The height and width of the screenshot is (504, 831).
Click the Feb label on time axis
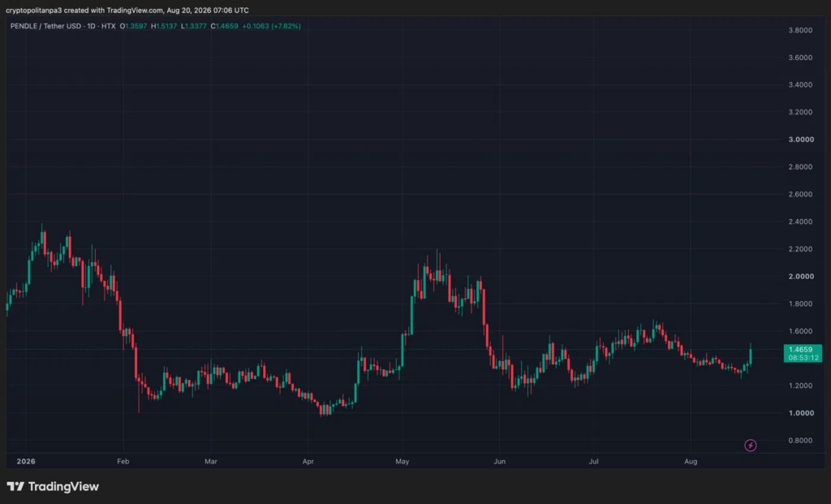pos(123,461)
